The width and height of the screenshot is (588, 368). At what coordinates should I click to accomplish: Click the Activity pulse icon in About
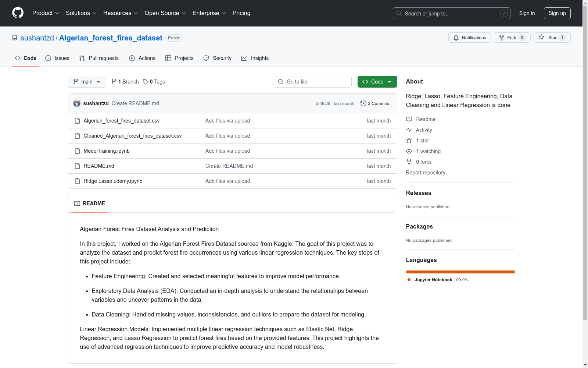click(x=409, y=130)
